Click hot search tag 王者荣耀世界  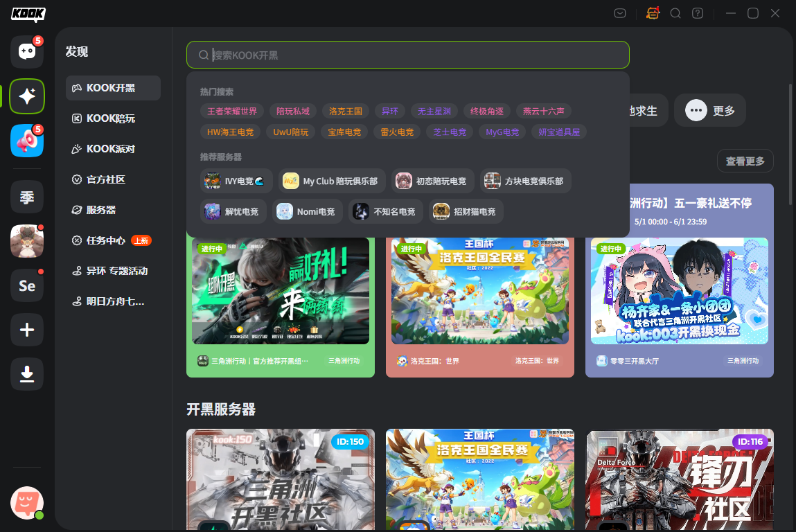(232, 111)
